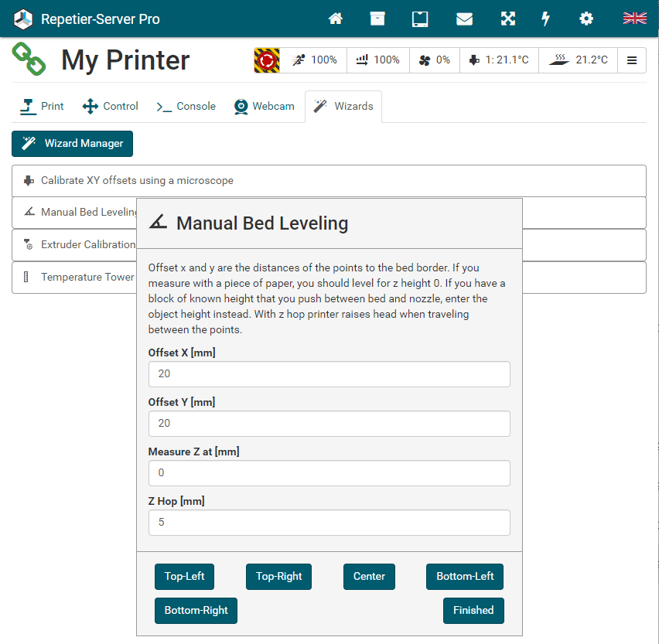Open the archive box icon in navbar

[x=377, y=19]
